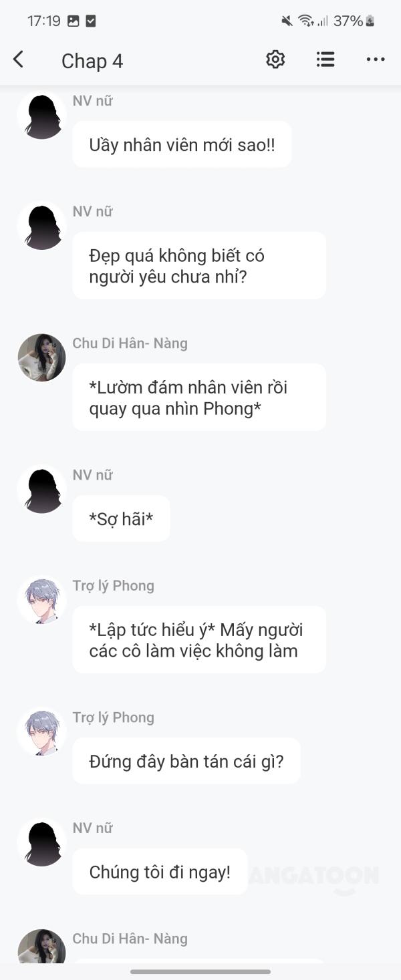Tap the Wi-Fi status bar icon
This screenshot has width=401, height=980.
pos(306,21)
